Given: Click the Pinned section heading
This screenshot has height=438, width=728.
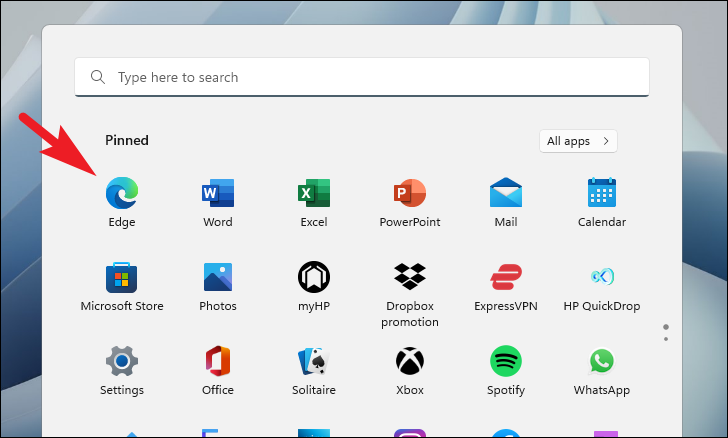Looking at the screenshot, I should tap(127, 140).
